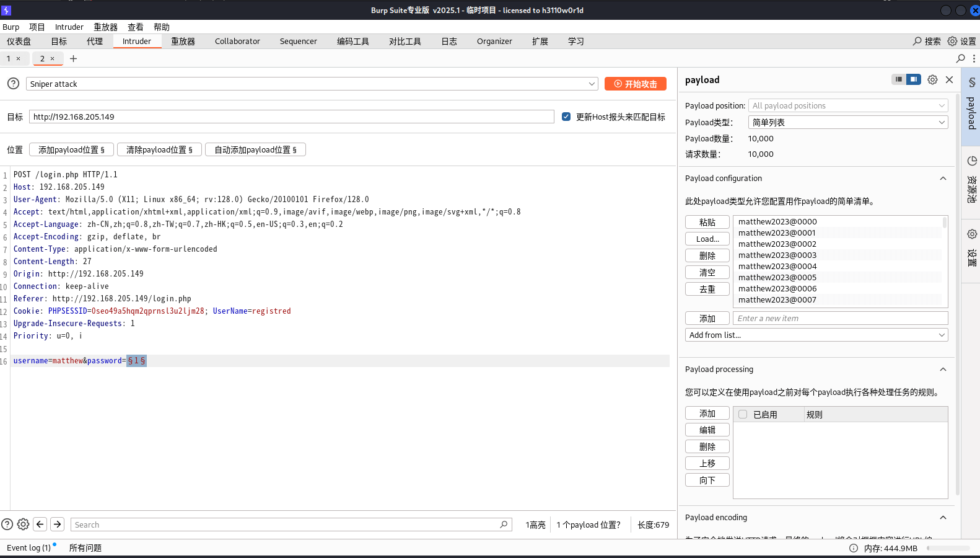Click the Enter a new item field
The image size is (980, 558).
[x=840, y=318]
